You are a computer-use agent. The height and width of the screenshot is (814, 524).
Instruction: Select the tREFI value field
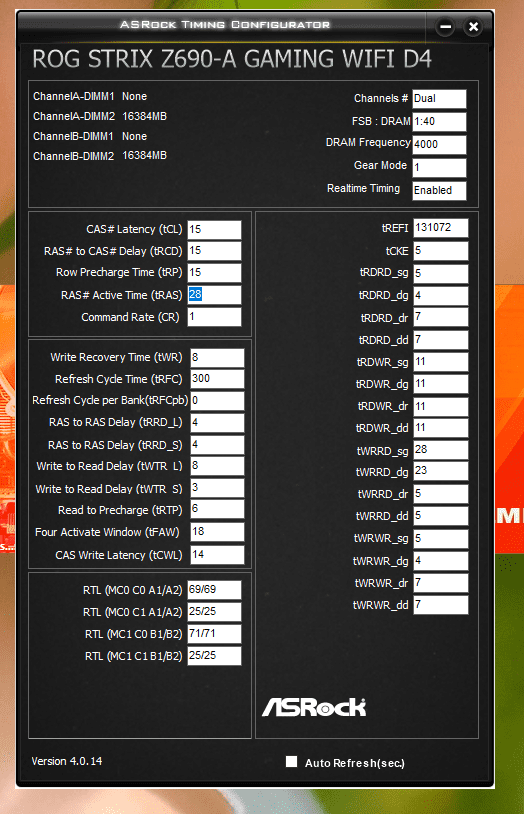(441, 228)
